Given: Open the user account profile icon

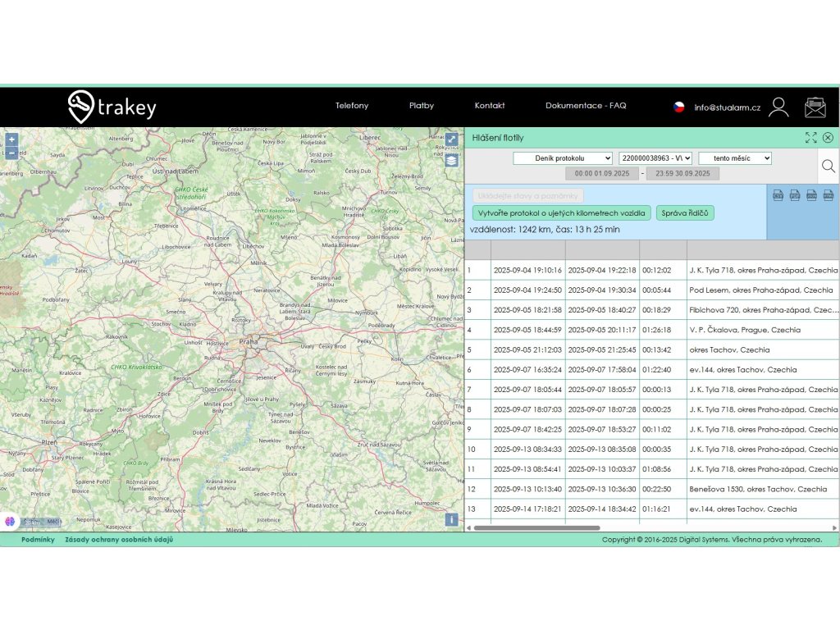Looking at the screenshot, I should [x=778, y=107].
